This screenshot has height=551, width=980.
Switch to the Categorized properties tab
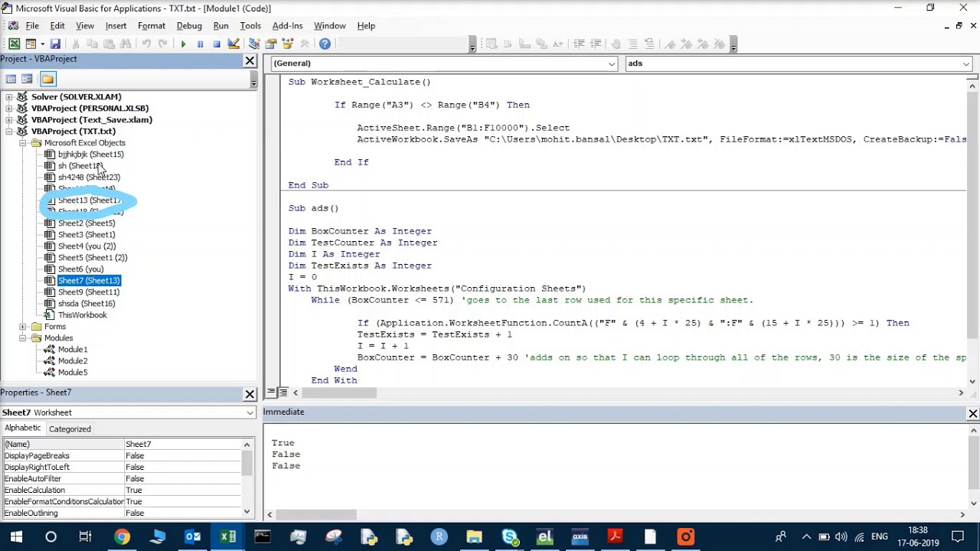(70, 429)
